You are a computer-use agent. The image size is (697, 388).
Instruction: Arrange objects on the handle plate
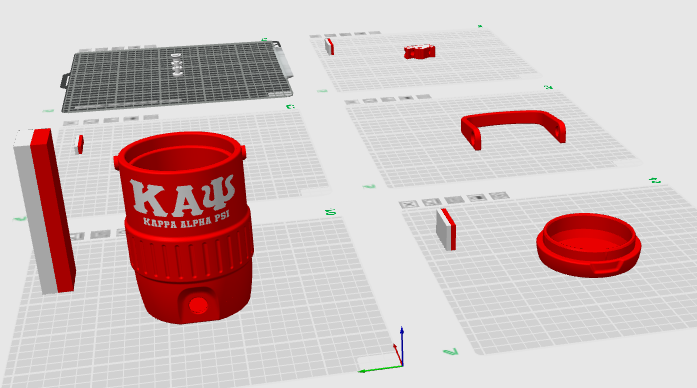click(388, 99)
